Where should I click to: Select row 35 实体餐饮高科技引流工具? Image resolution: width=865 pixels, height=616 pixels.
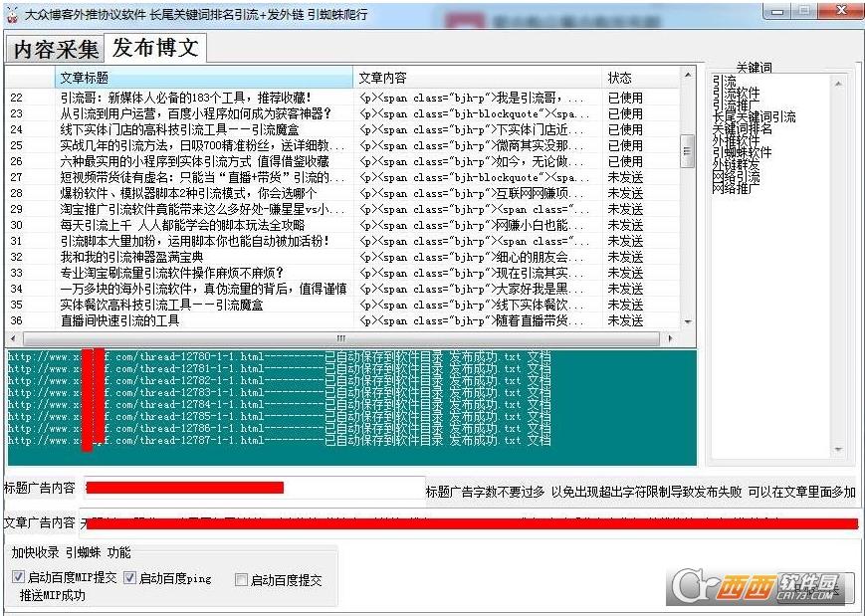click(x=342, y=305)
